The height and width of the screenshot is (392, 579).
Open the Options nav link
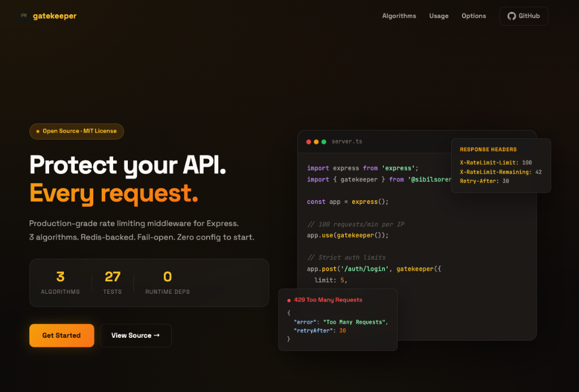474,16
